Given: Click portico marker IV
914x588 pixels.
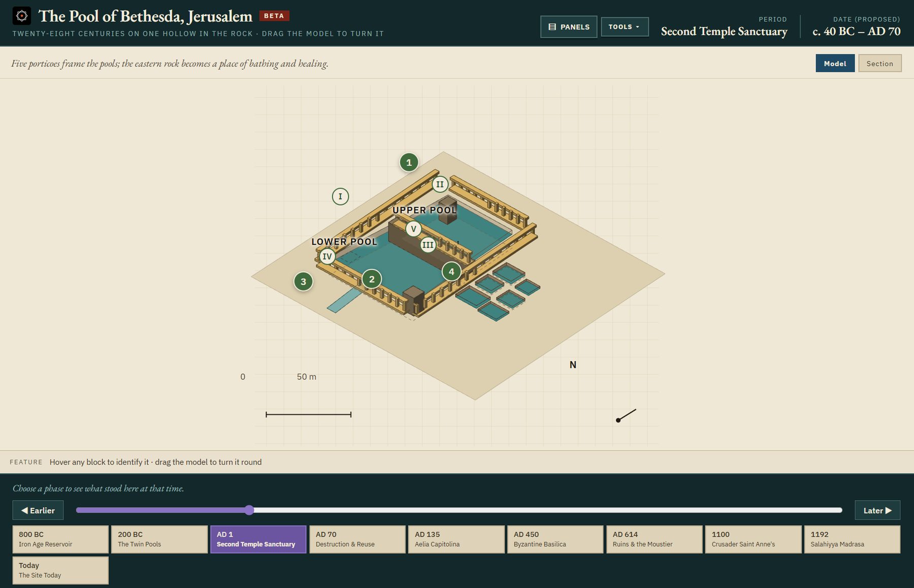Looking at the screenshot, I should point(327,256).
